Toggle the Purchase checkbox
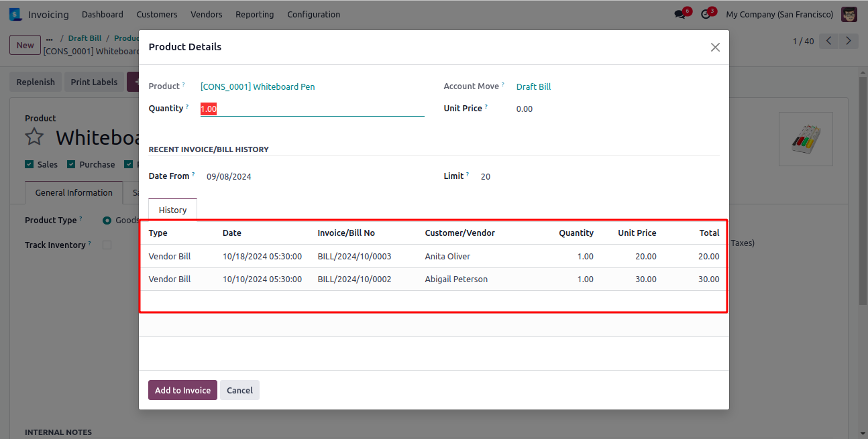Image resolution: width=868 pixels, height=439 pixels. click(x=71, y=164)
